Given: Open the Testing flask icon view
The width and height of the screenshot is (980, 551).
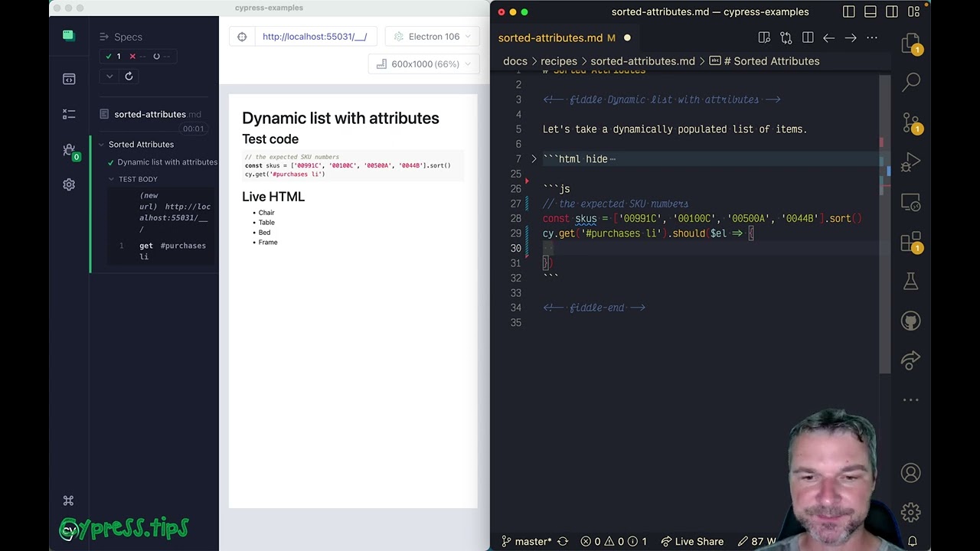Looking at the screenshot, I should point(911,281).
